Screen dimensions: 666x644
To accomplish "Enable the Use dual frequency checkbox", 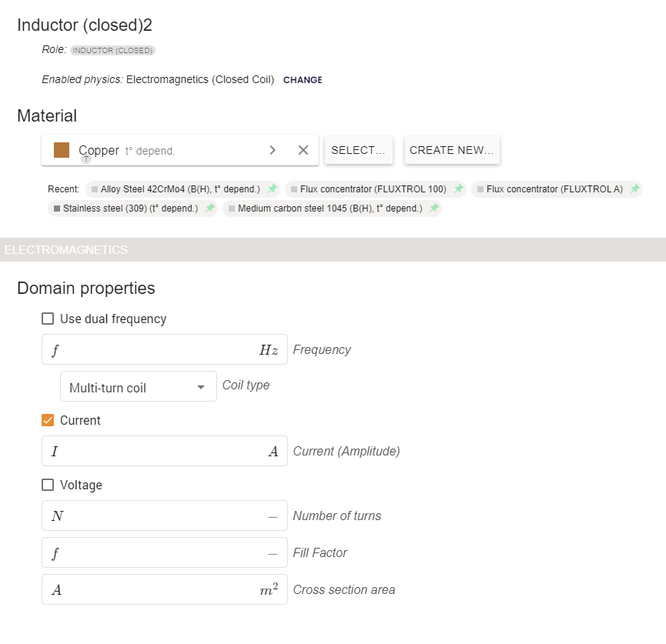I will 48,319.
